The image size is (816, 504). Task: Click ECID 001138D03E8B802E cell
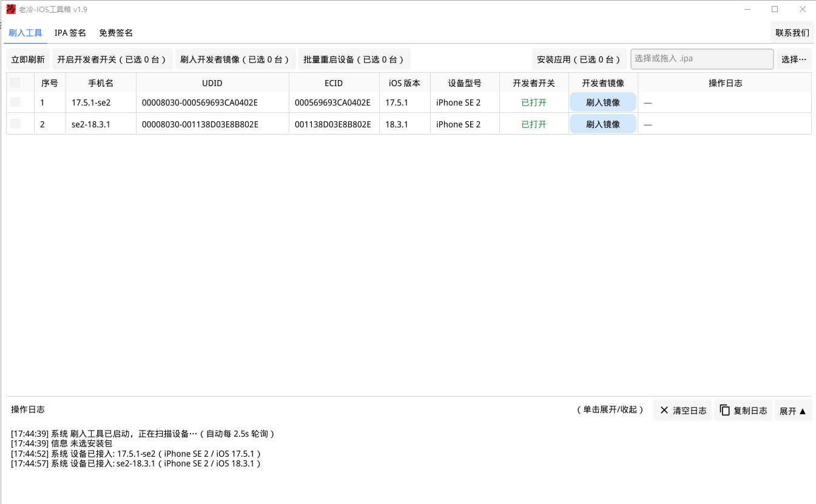pos(334,124)
